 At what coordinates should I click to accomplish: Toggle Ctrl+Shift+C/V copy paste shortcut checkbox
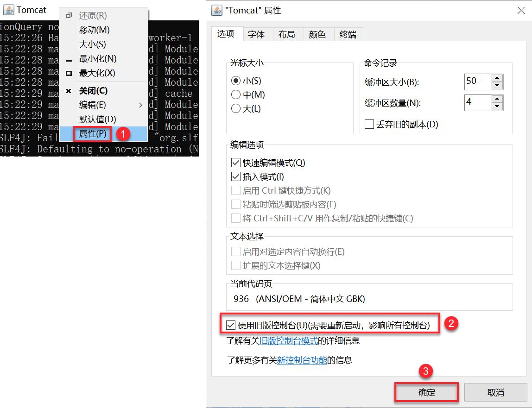tap(236, 218)
